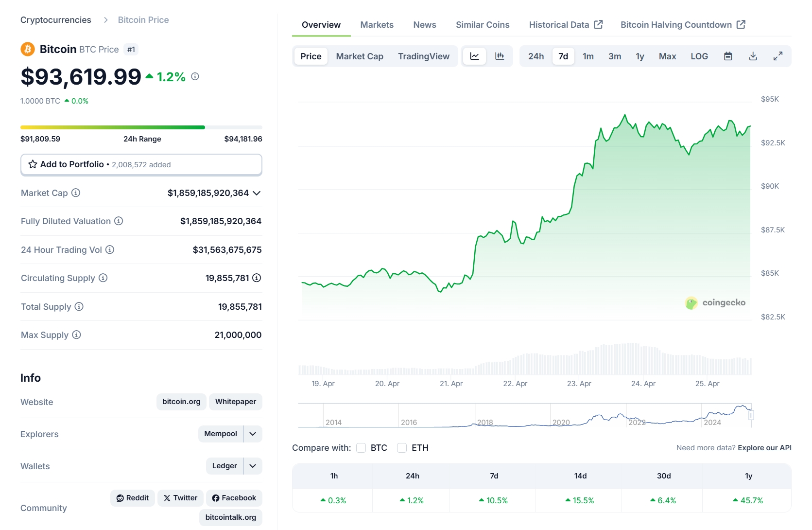Click the X Twitter icon

(x=167, y=498)
